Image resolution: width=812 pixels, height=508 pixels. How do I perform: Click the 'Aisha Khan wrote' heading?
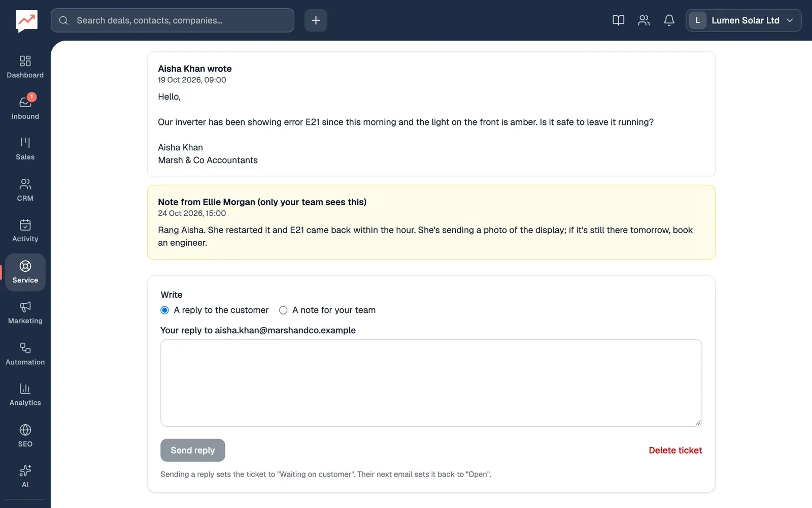coord(195,69)
